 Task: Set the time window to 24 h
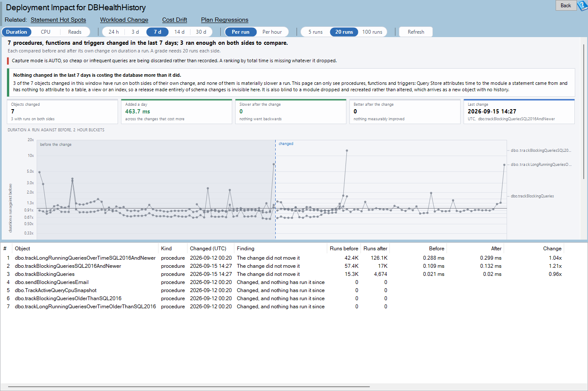[113, 32]
